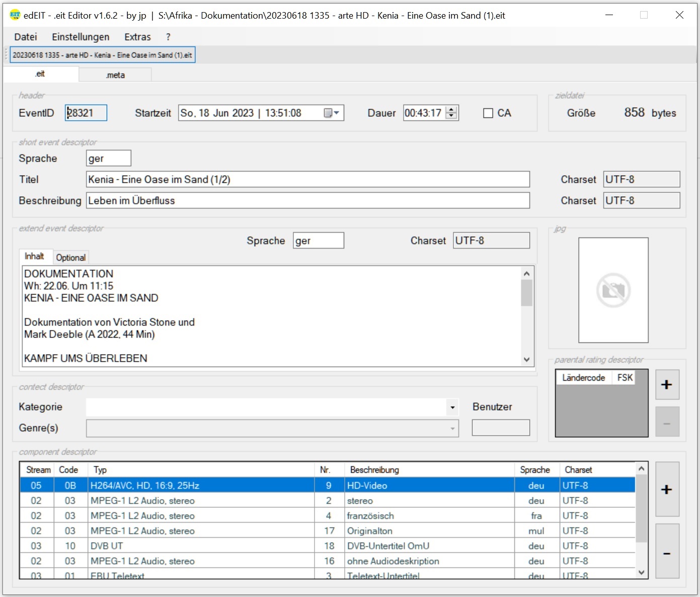Viewport: 700px width, 597px height.
Task: Expand the Genre(s) dropdown
Action: point(452,428)
